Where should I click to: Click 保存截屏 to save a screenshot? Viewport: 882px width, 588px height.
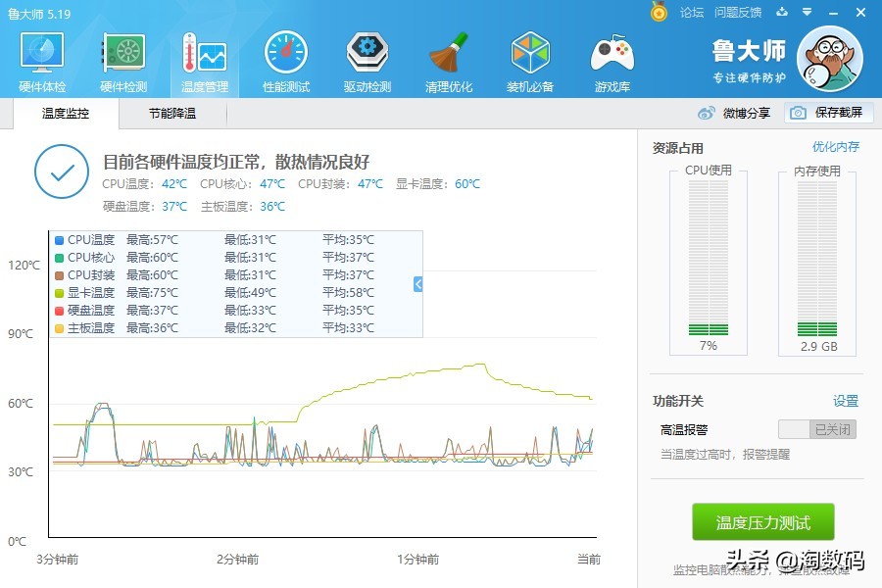[830, 113]
